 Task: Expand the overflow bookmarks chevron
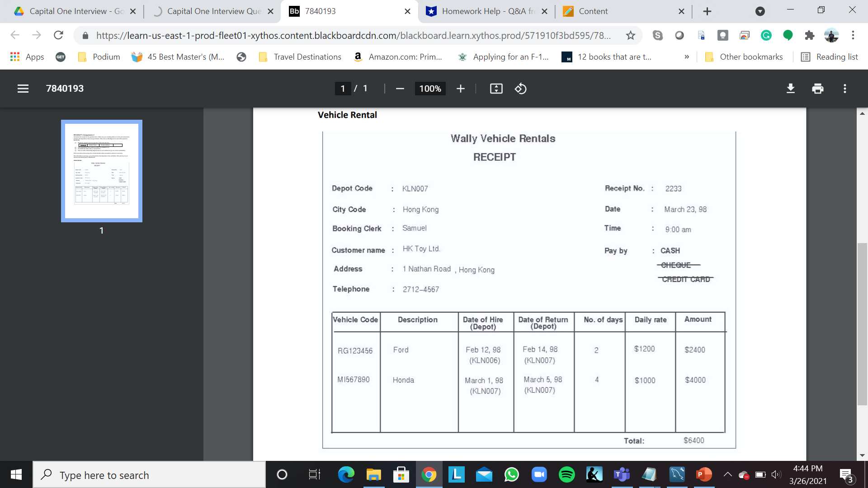click(687, 56)
